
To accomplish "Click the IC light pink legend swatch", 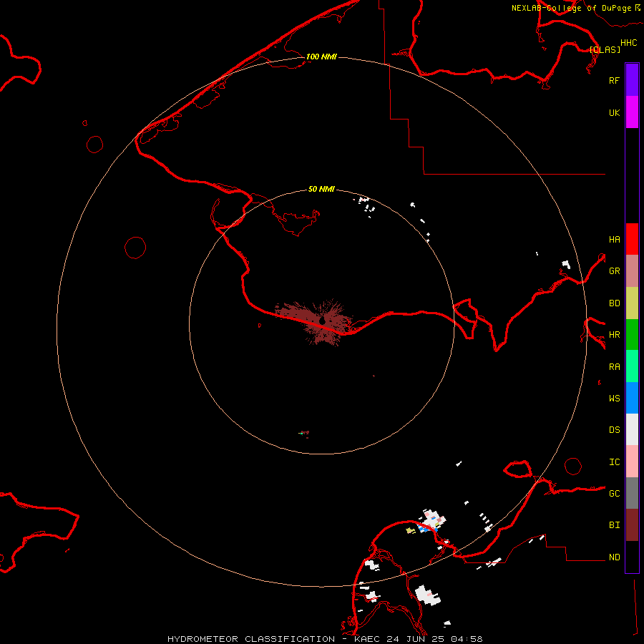I will coord(632,462).
